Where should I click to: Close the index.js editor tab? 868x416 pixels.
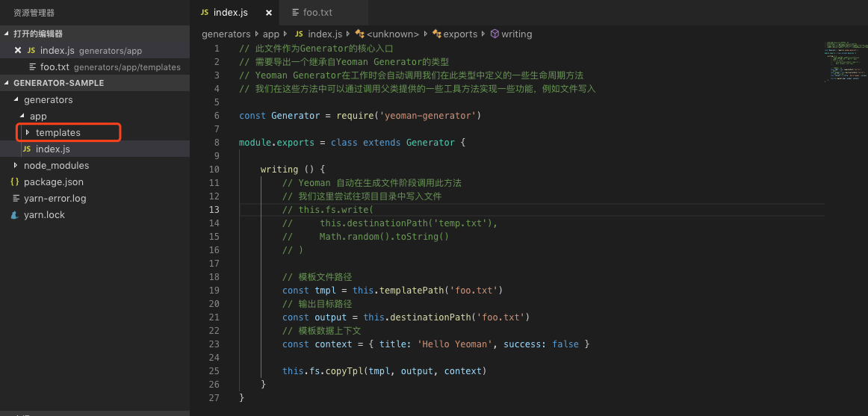point(269,13)
